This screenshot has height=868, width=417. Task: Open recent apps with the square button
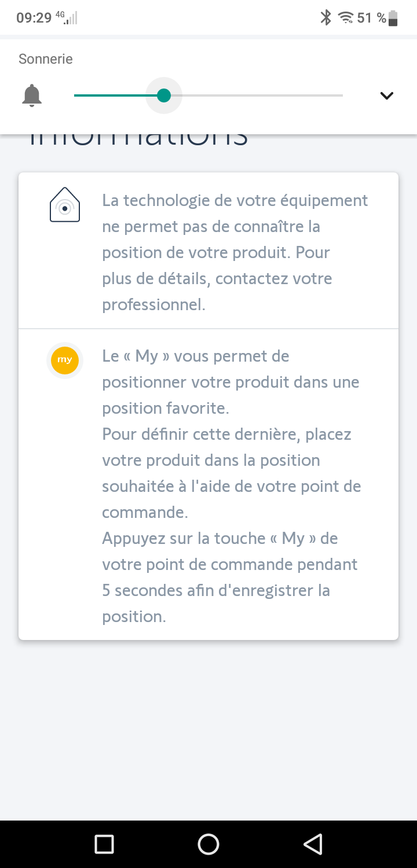pyautogui.click(x=104, y=844)
